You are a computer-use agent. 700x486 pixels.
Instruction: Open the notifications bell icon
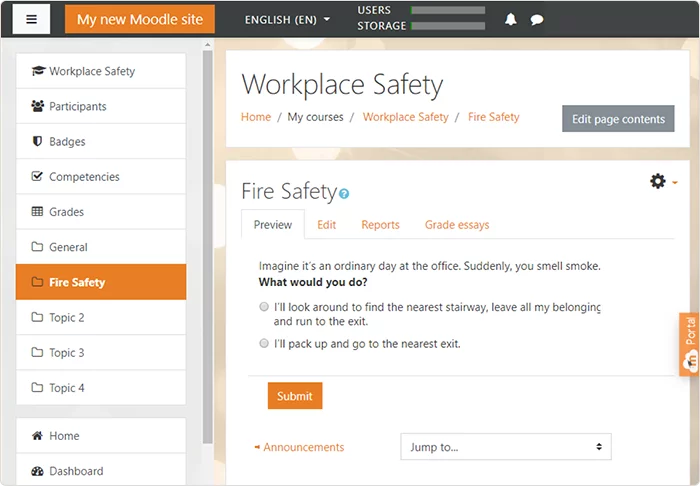point(511,19)
